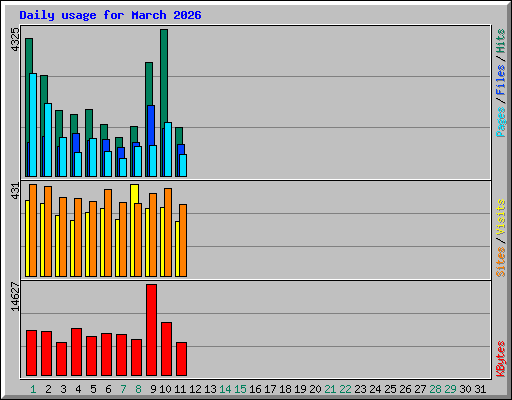Viewport: 512px width, 400px height.
Task: Select the tallest red KBytes bar for day 9
Action: point(151,330)
